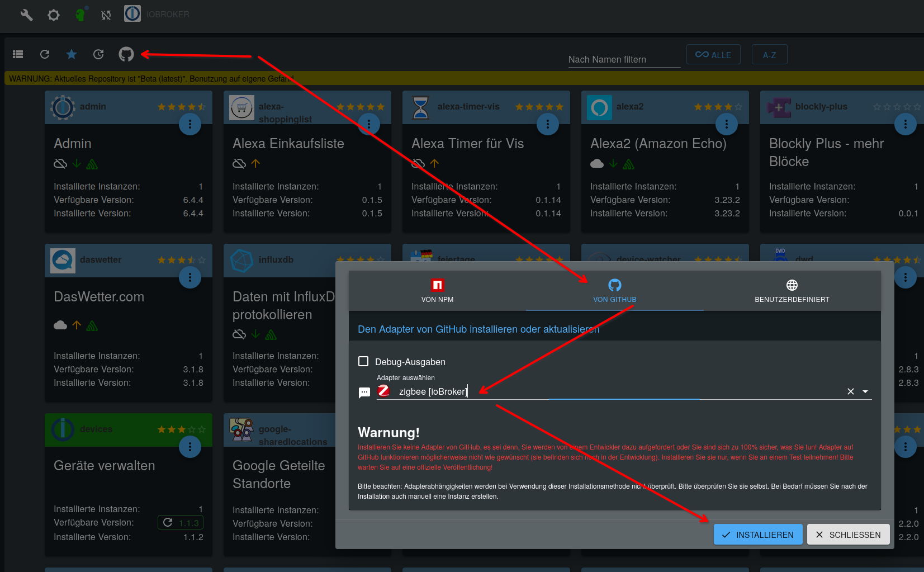Image resolution: width=924 pixels, height=572 pixels.
Task: Click the speech bubble icon beside adapter field
Action: [x=364, y=393]
